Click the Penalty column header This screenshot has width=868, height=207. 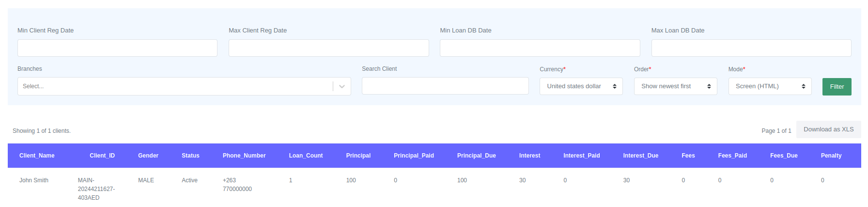tap(831, 156)
